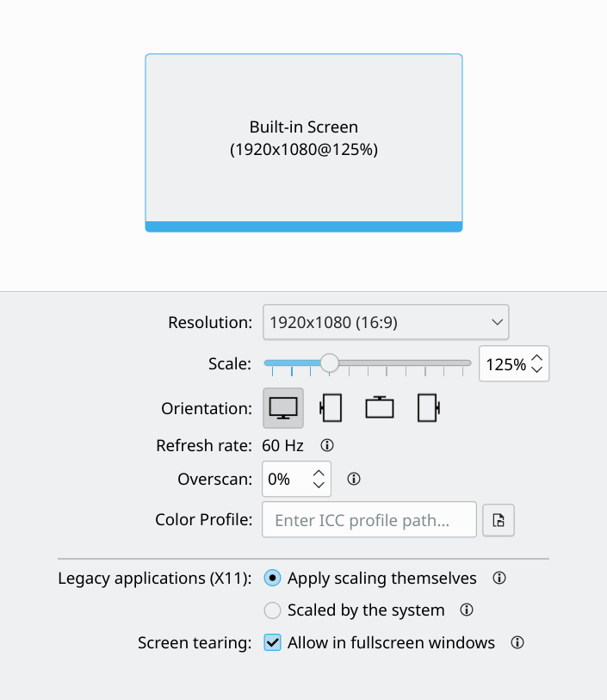Choose the Scaled by the system option
Image resolution: width=607 pixels, height=700 pixels.
(273, 610)
